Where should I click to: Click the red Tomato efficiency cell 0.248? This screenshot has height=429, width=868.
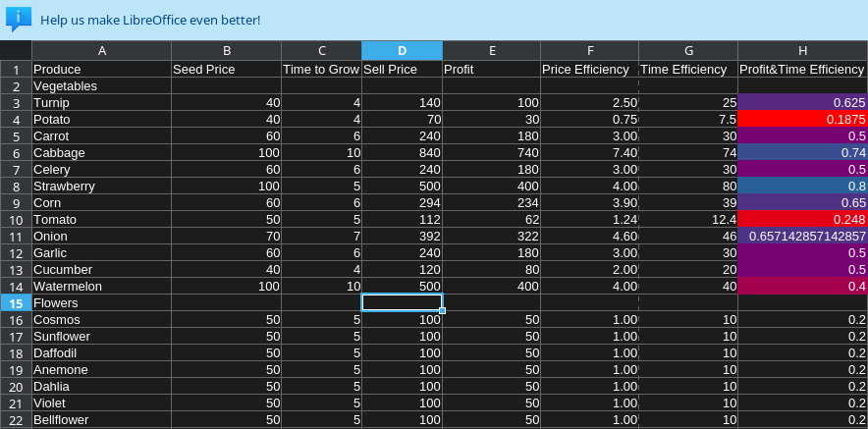point(802,219)
